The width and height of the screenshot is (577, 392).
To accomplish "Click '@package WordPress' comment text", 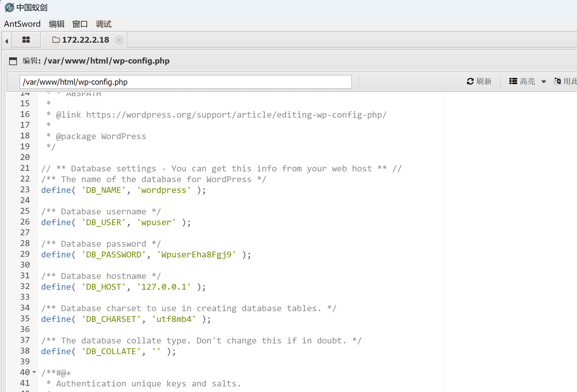I will [x=101, y=136].
